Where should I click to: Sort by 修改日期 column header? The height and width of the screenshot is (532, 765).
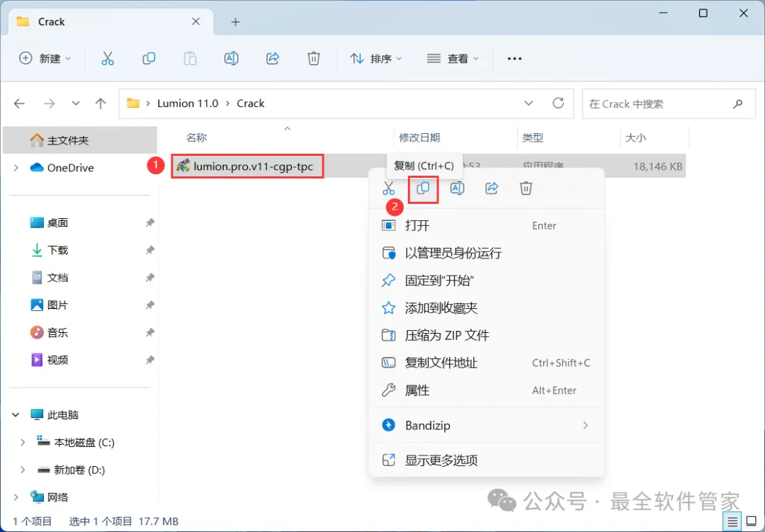click(x=419, y=137)
